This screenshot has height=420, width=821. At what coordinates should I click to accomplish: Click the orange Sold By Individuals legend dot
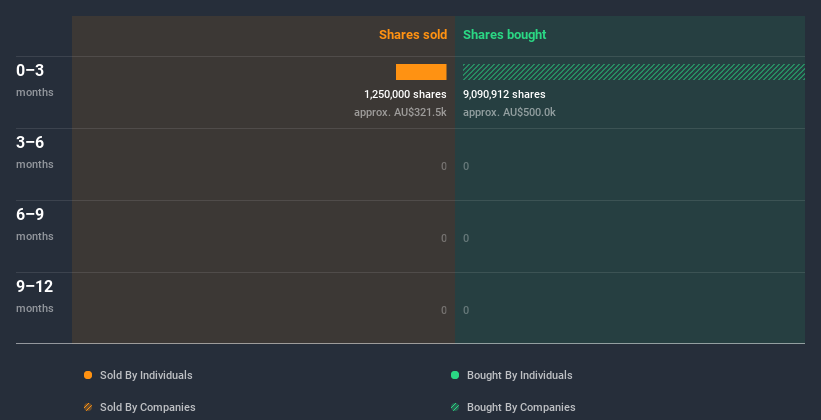pyautogui.click(x=88, y=375)
